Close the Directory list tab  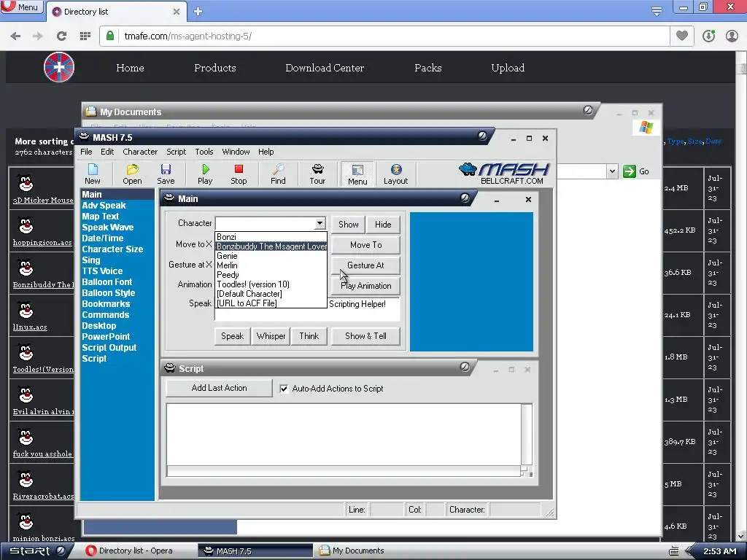tap(177, 12)
